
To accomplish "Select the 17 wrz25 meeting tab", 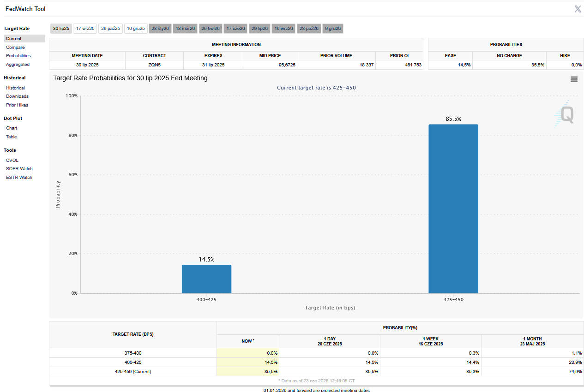I will pos(85,29).
